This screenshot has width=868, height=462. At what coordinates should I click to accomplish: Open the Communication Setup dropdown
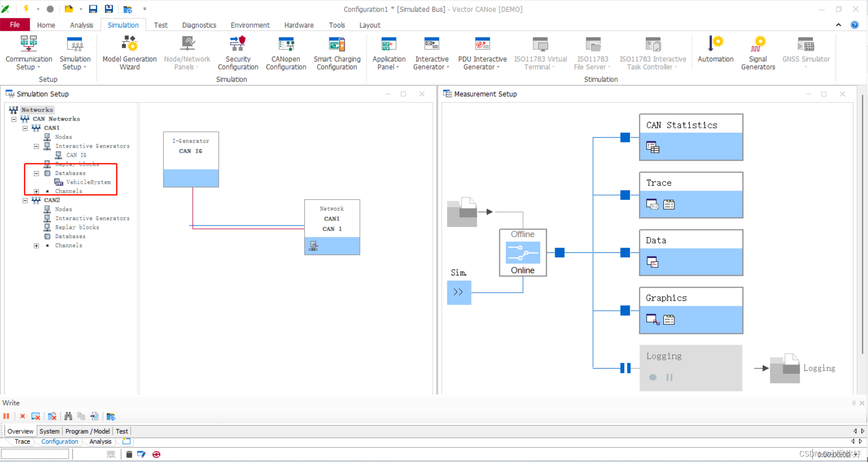[x=28, y=53]
